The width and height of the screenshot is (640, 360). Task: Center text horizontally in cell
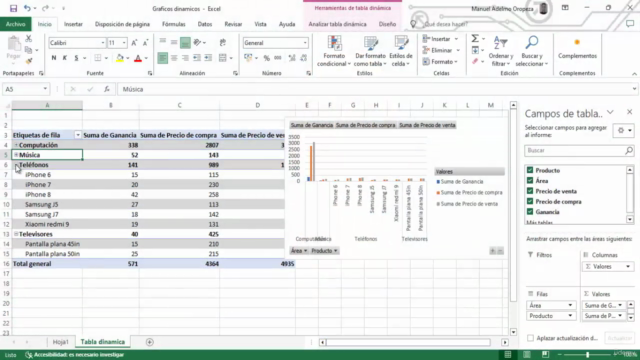point(174,58)
